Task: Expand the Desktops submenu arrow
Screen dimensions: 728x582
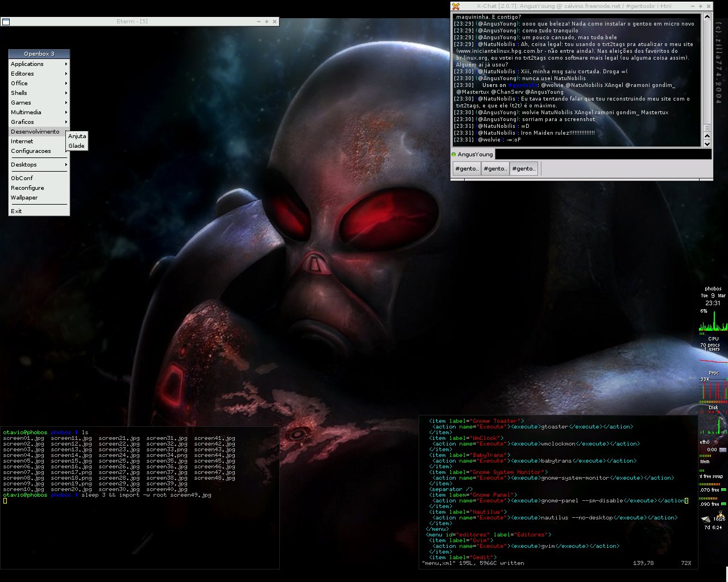Action: click(66, 165)
